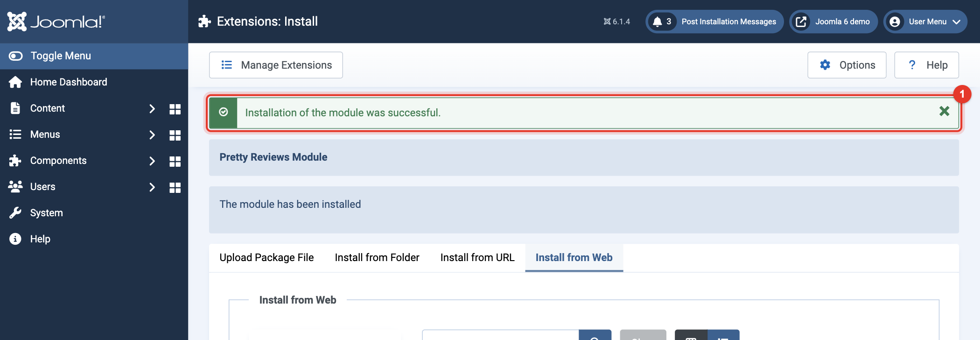Screen dimensions: 980x340
Task: Expand the Menus submenu chevron
Action: coord(152,135)
